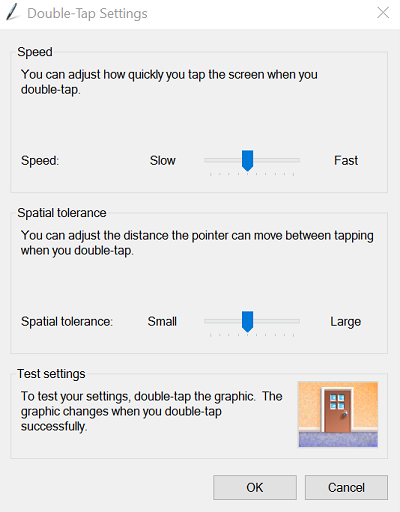400x512 pixels.
Task: Click the pen icon in the title bar
Action: click(12, 13)
